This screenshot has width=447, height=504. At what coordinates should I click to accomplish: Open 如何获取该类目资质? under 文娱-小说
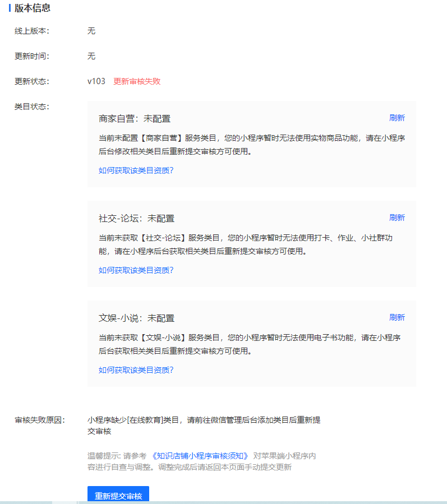136,370
